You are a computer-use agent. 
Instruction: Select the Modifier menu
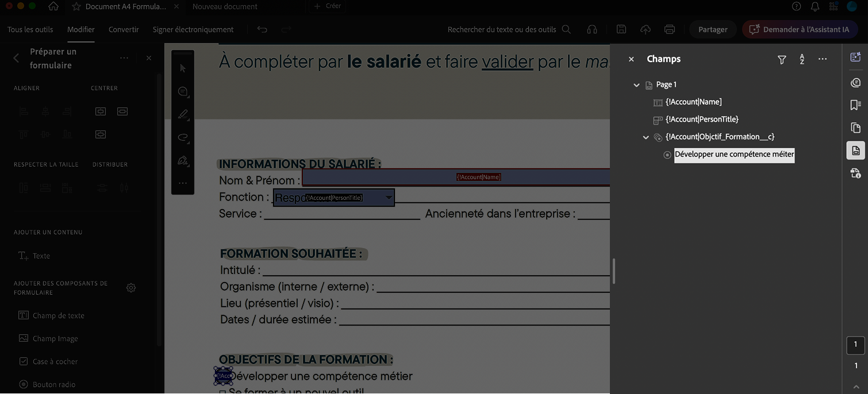point(81,29)
